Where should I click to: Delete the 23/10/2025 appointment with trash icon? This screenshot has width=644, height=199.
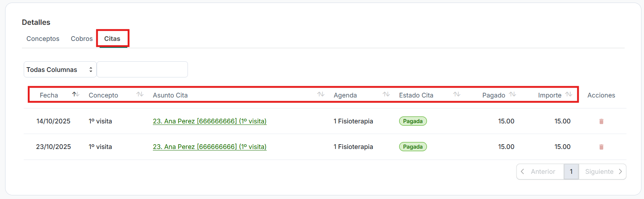(601, 147)
